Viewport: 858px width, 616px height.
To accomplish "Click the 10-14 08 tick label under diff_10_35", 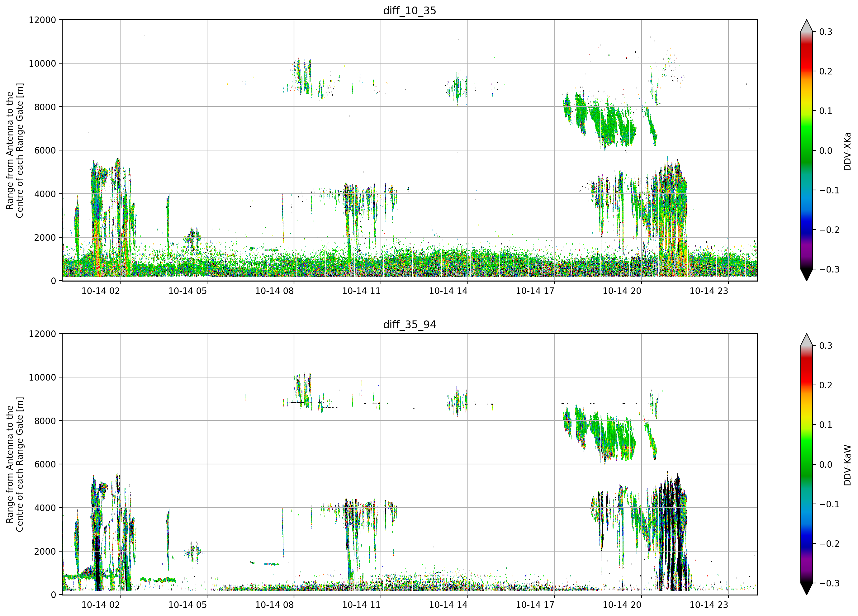I will point(274,291).
